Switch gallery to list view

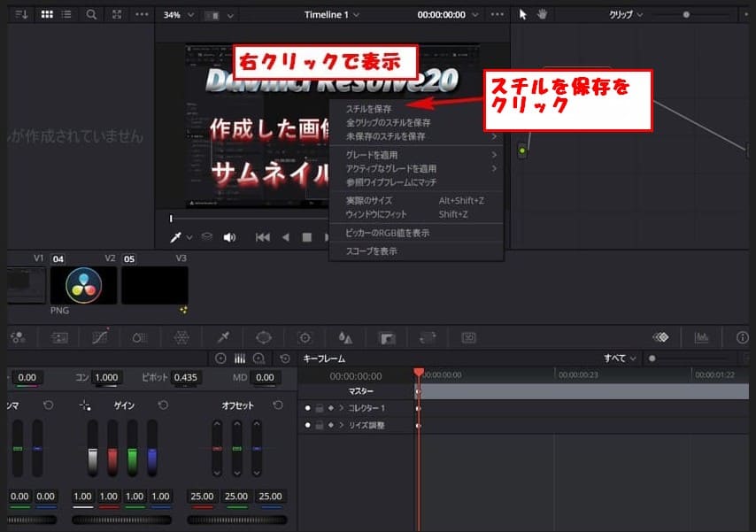pos(66,14)
